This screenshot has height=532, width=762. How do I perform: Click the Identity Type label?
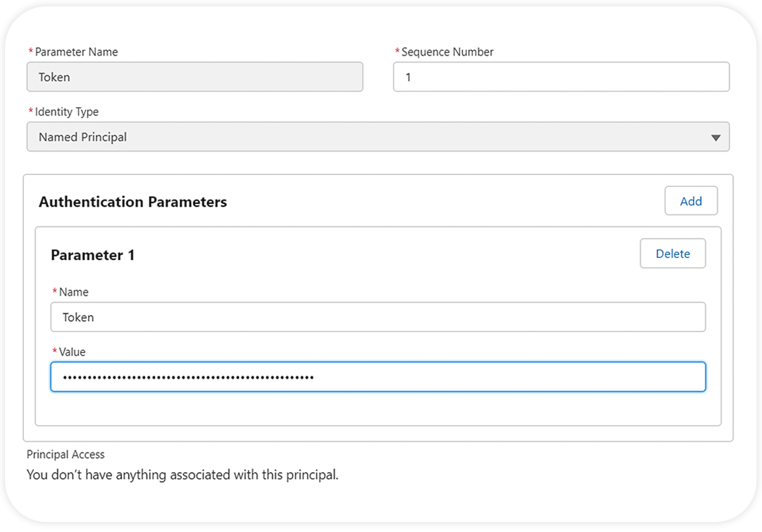click(67, 112)
